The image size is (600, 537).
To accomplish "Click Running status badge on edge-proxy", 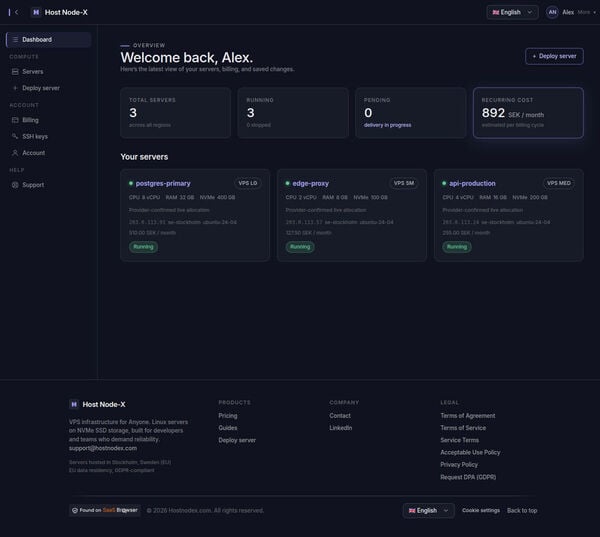I will click(300, 247).
